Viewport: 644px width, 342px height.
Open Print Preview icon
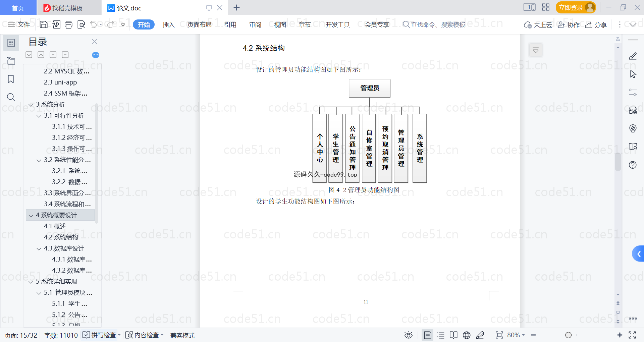tap(81, 24)
